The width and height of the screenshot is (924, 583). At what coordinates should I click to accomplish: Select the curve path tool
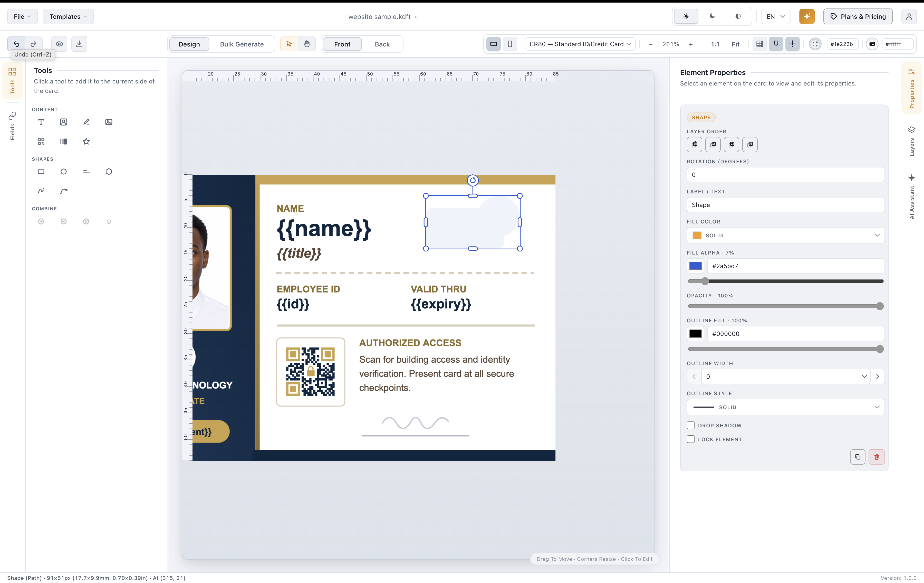[64, 191]
